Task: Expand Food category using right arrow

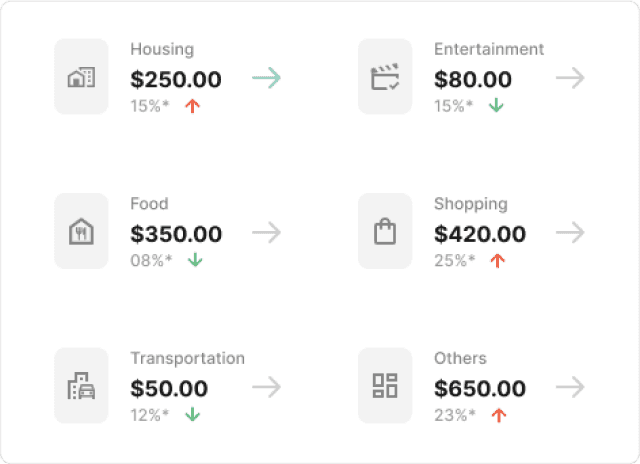Action: (266, 233)
